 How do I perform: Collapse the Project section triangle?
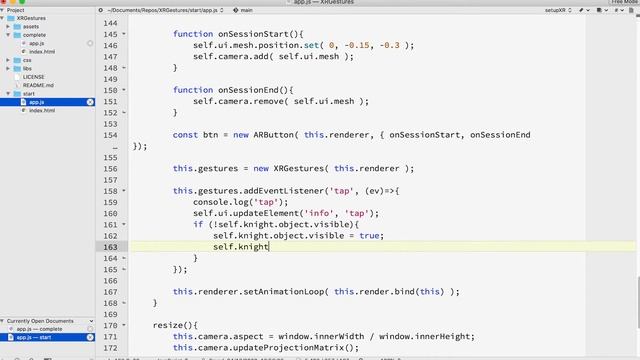coord(2,10)
